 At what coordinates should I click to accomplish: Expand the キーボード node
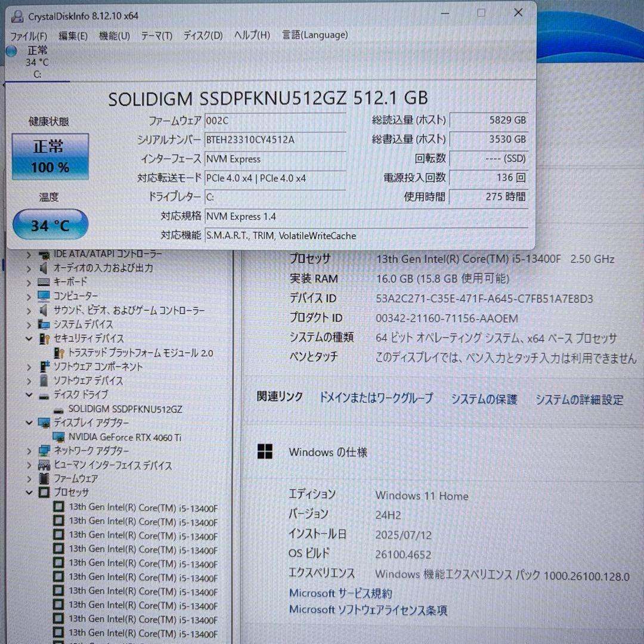[x=29, y=283]
